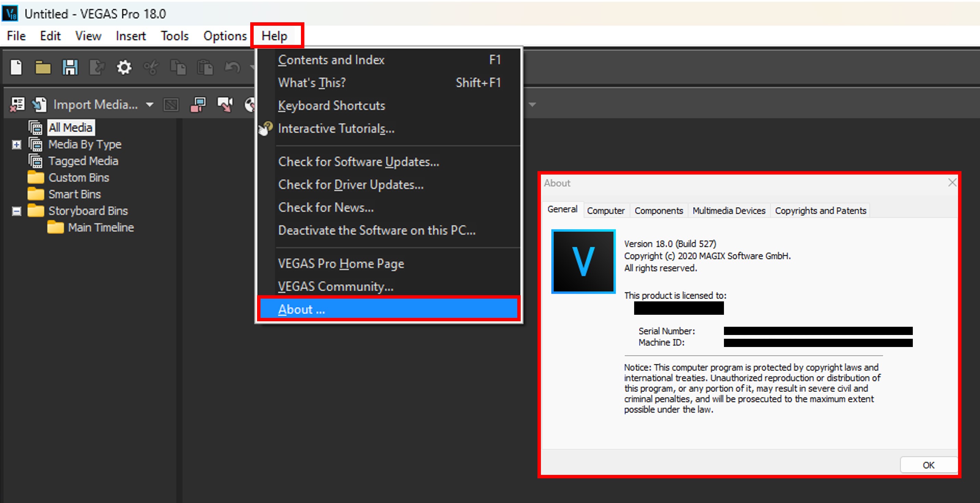Click the Copy icon in the toolbar
This screenshot has width=980, height=503.
(x=178, y=68)
